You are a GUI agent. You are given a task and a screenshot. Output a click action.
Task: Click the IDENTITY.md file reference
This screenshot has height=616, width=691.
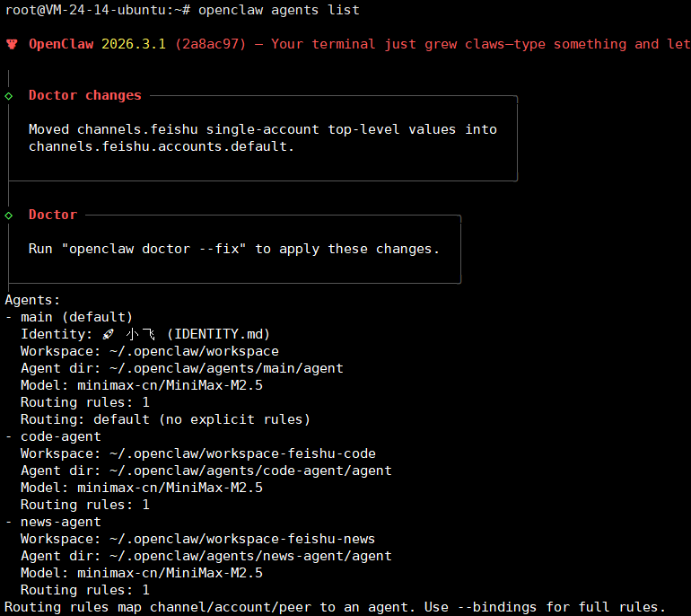[218, 334]
